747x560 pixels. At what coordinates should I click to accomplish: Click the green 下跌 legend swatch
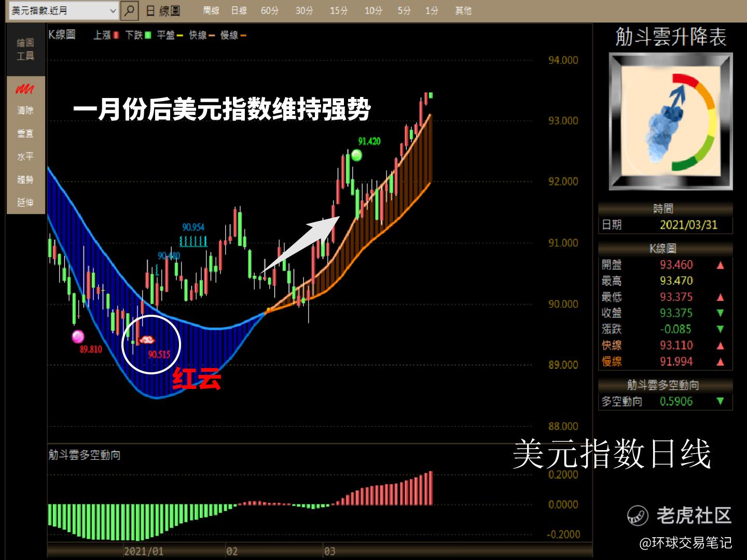148,35
